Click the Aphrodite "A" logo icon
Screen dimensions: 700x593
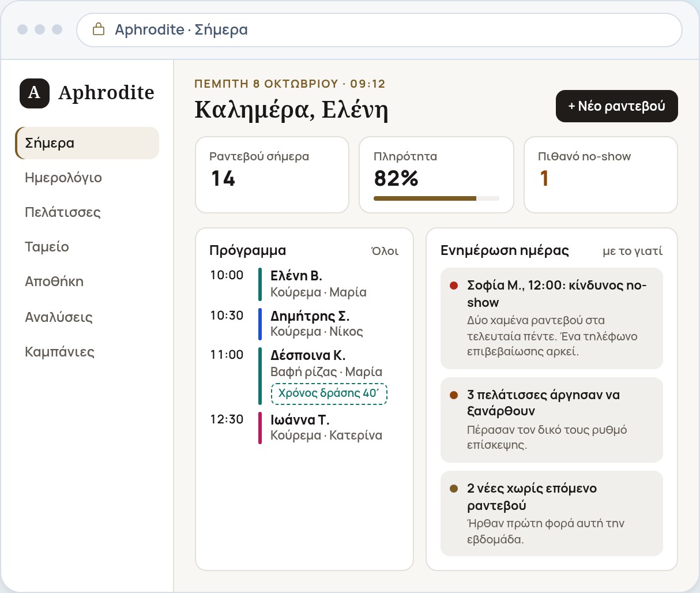35,93
